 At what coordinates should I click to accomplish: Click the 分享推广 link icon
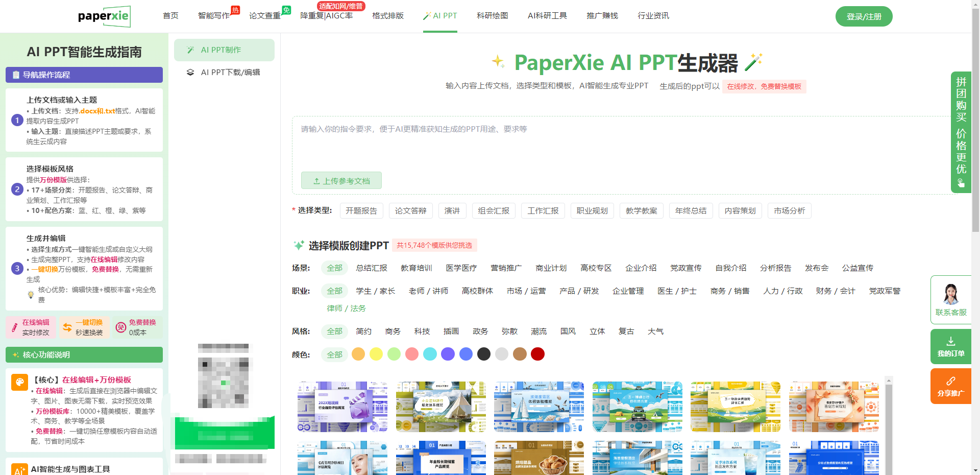click(x=950, y=386)
